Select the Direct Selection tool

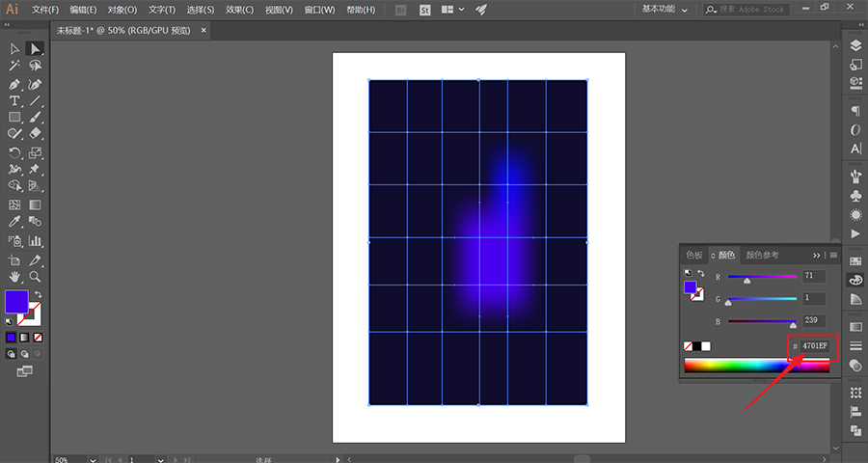point(36,48)
